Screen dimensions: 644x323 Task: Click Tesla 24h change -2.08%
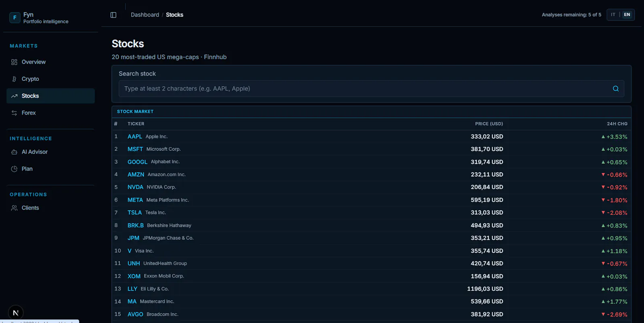tap(614, 213)
